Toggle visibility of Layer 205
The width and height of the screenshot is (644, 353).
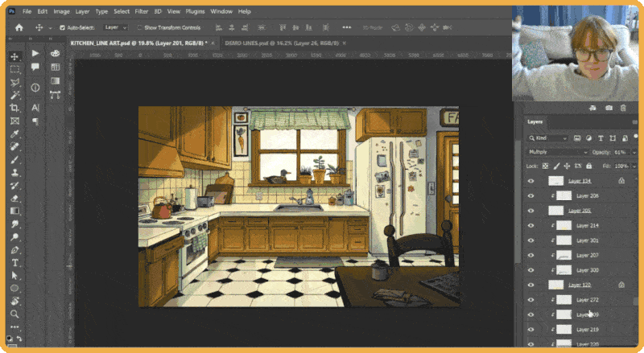click(530, 211)
